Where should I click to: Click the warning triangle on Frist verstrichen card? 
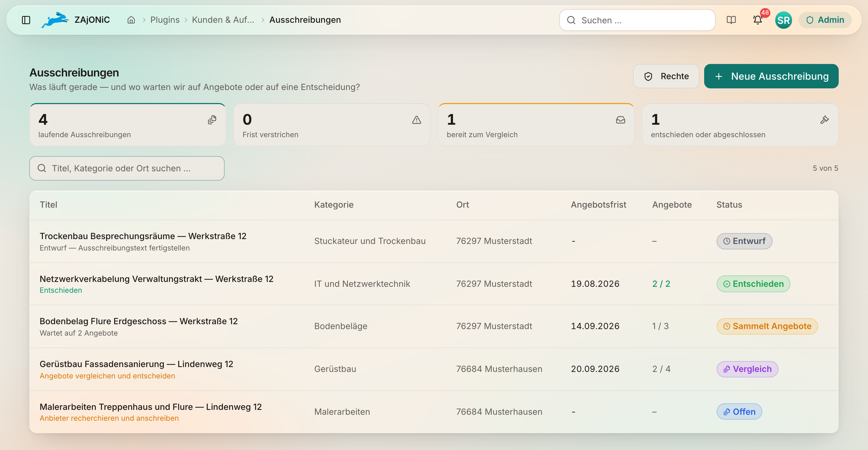pos(416,120)
